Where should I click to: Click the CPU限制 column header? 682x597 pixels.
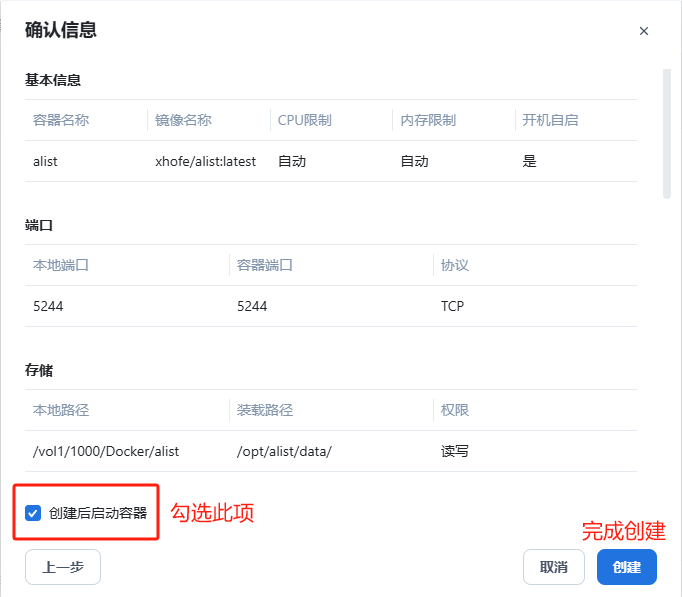tap(304, 120)
